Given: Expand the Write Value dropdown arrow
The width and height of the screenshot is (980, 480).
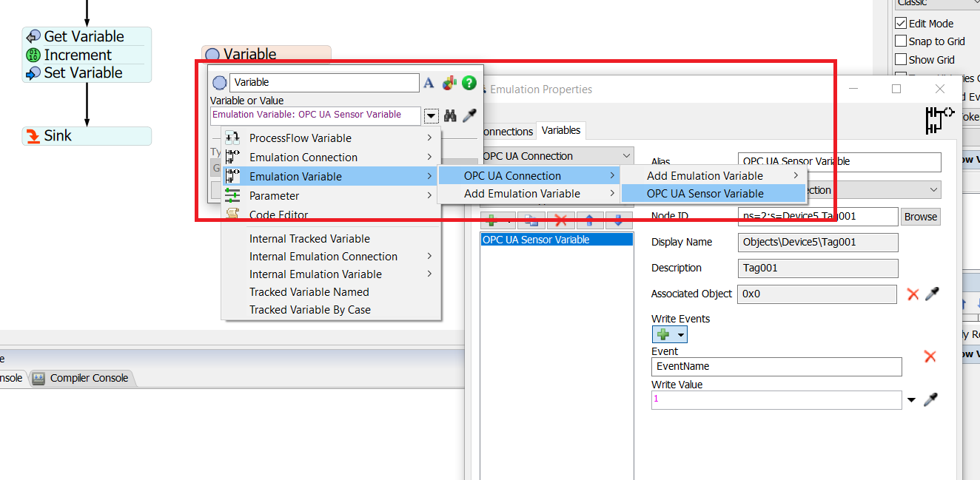Looking at the screenshot, I should pos(911,400).
